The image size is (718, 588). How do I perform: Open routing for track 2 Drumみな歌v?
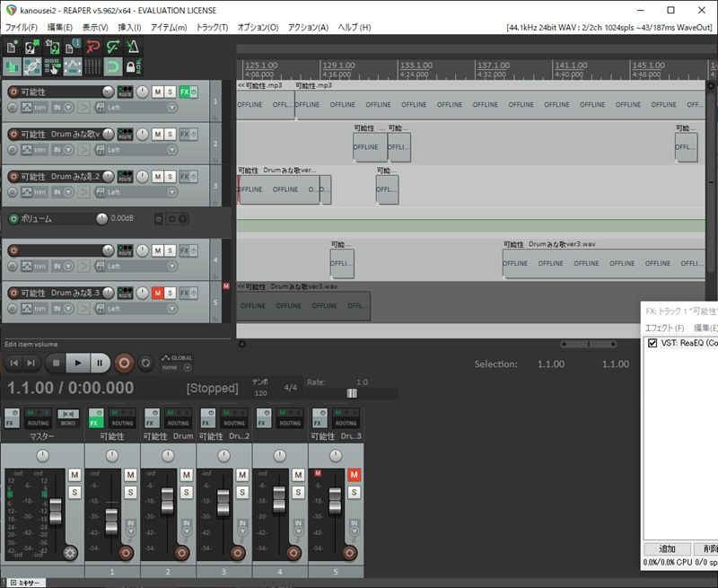point(125,134)
